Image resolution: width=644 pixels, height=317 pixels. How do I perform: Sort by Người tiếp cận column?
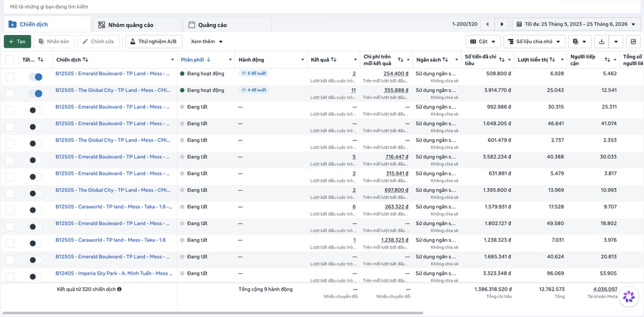(x=607, y=60)
